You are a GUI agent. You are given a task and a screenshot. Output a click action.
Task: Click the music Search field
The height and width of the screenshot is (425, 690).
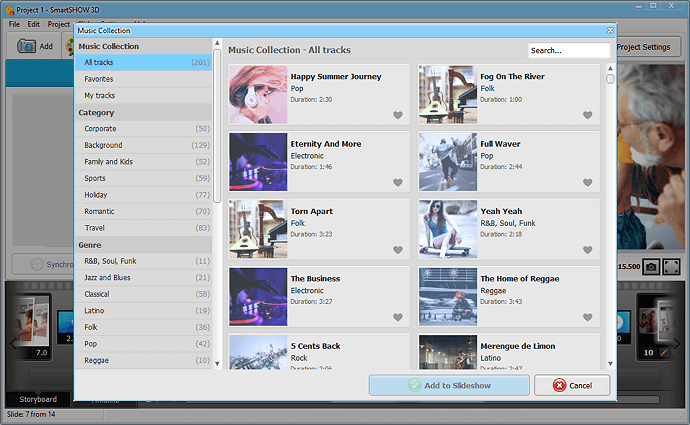(x=568, y=50)
